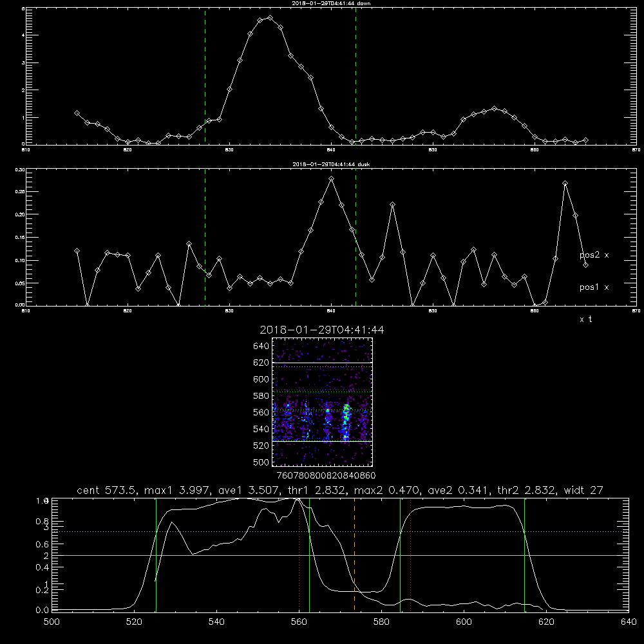The image size is (644, 644).
Task: Click the last data point of the dusk curve
Action: pyautogui.click(x=585, y=265)
